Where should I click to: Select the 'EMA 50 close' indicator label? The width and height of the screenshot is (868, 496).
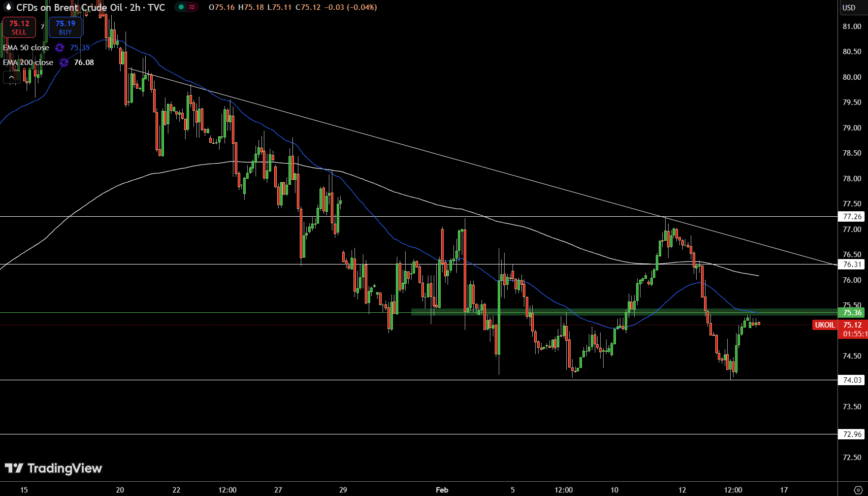[26, 48]
